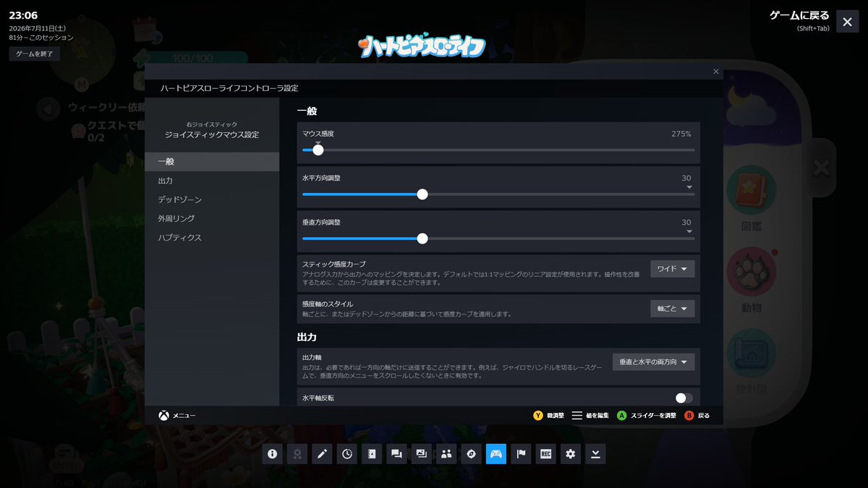Click the hamburger 値を編集 icon
Viewport: 868px width, 488px height.
point(576,416)
